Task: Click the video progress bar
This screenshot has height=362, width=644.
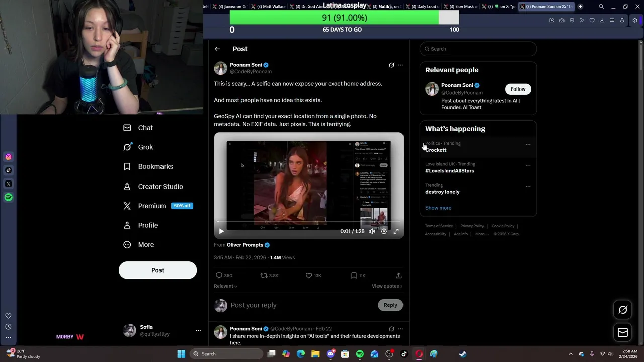Action: point(308,221)
